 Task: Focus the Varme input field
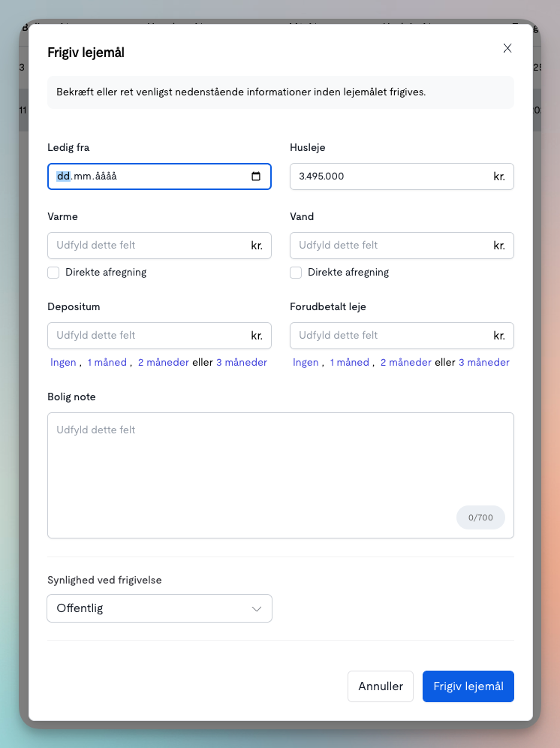click(x=159, y=246)
